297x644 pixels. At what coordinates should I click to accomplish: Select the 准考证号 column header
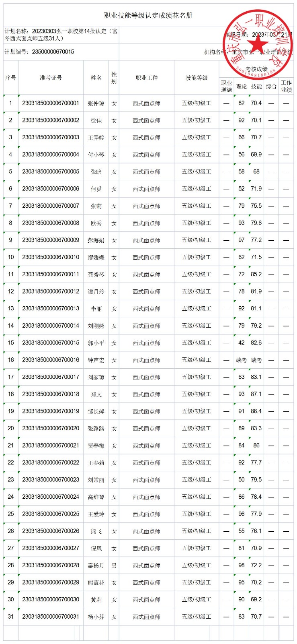click(x=51, y=78)
